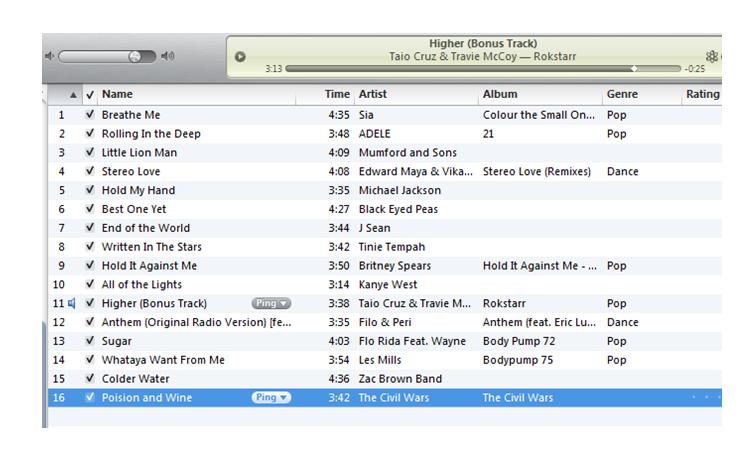This screenshot has width=750, height=450.
Task: Click Dance genre for Anthem row
Action: click(622, 322)
